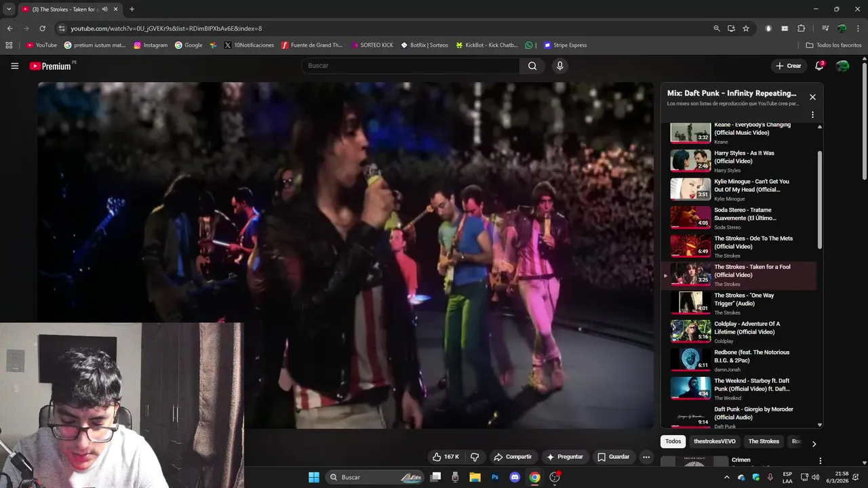The width and height of the screenshot is (868, 488).
Task: Open Redbone by damnJonah thumbnail
Action: [690, 360]
